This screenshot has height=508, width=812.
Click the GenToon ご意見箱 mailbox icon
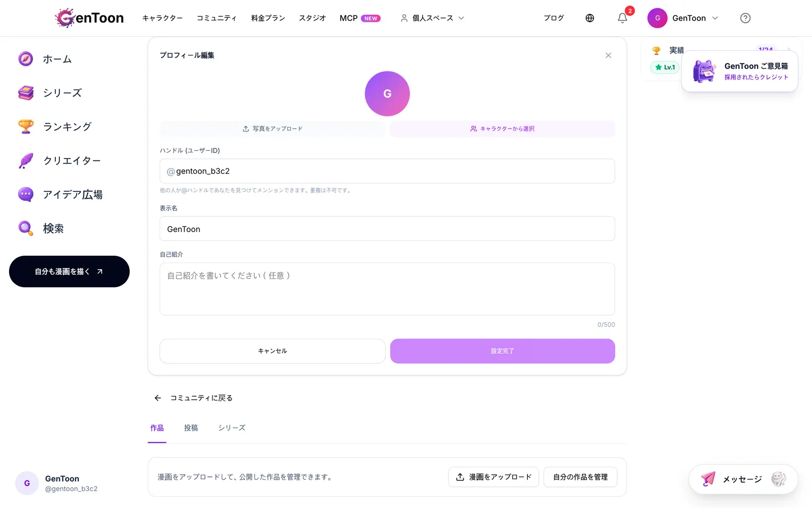704,71
